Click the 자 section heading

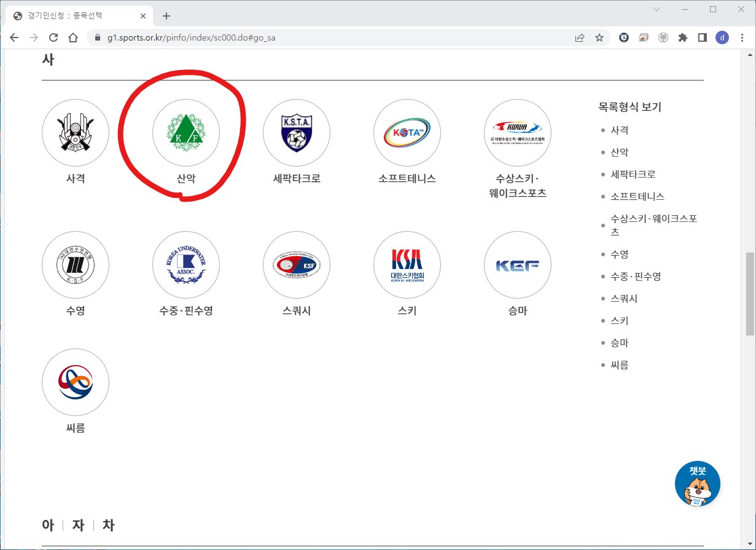(78, 525)
